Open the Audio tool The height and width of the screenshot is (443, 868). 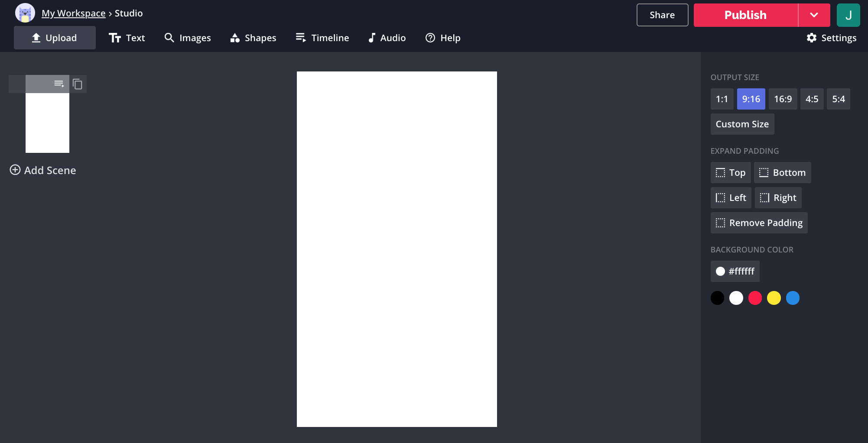click(x=387, y=38)
